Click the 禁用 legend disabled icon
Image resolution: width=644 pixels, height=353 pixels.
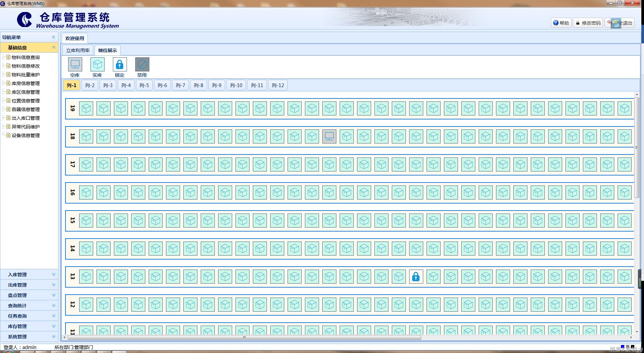click(142, 64)
